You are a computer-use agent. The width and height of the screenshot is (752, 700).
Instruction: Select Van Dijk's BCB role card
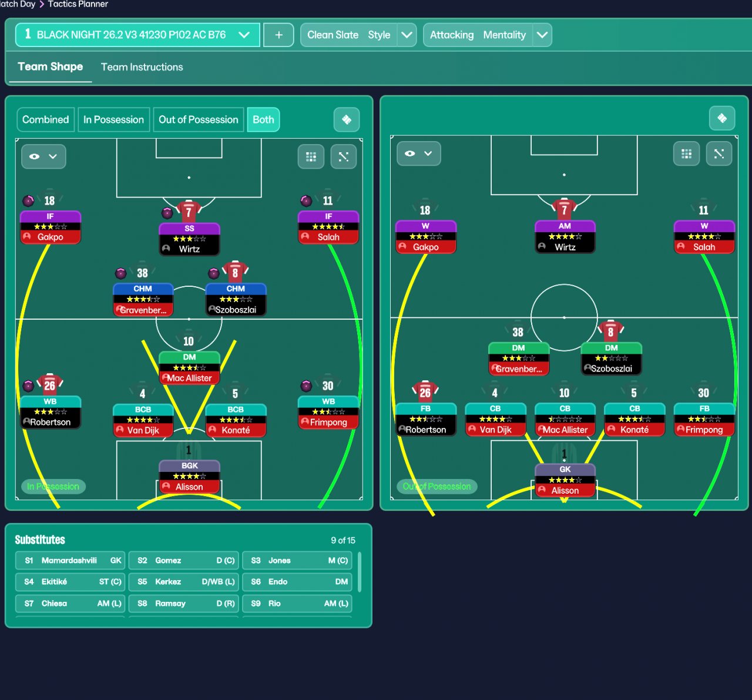point(143,420)
